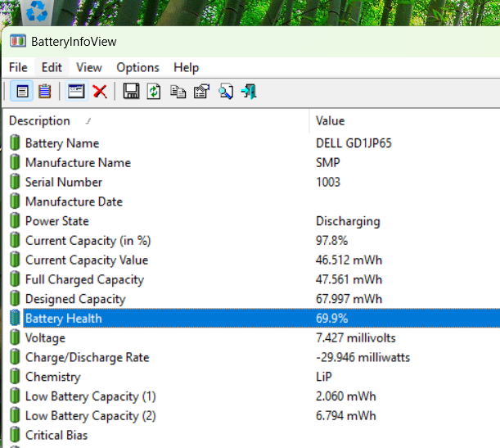Toggle the window-shaped toolbar icon
Screen dimensions: 500x448
(77, 92)
